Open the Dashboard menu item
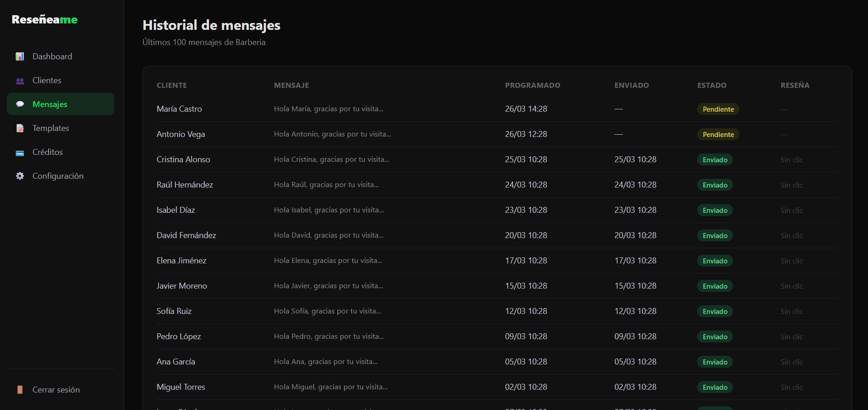 [52, 57]
